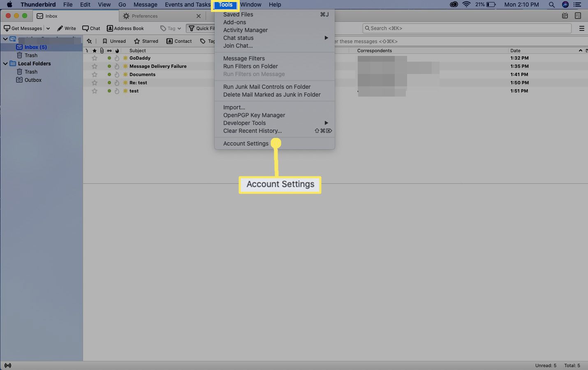
Task: Choose Account Settings from Tools menu
Action: pyautogui.click(x=245, y=143)
